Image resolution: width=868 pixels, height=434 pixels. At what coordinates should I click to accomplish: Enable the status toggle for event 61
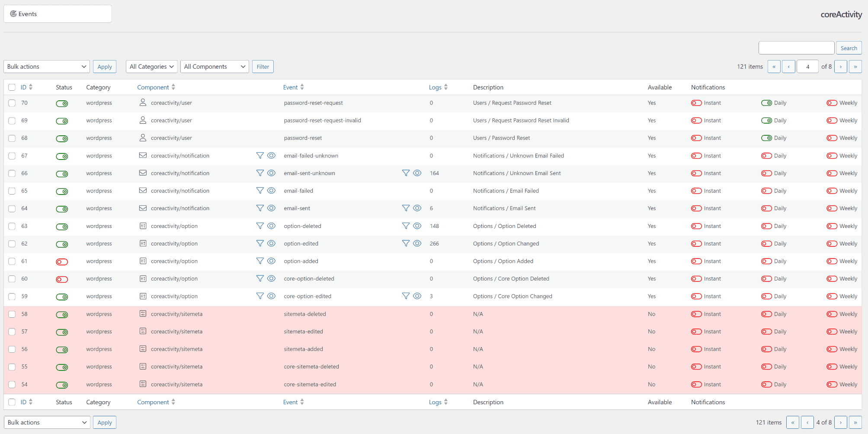coord(62,262)
